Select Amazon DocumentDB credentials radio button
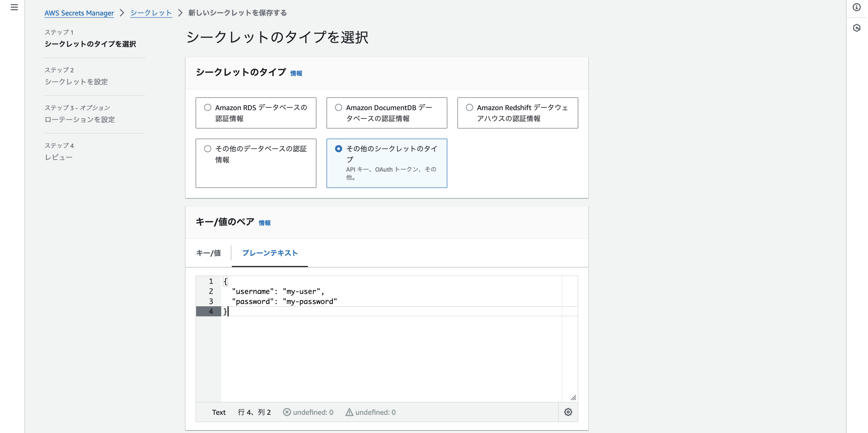The image size is (868, 433). click(338, 107)
